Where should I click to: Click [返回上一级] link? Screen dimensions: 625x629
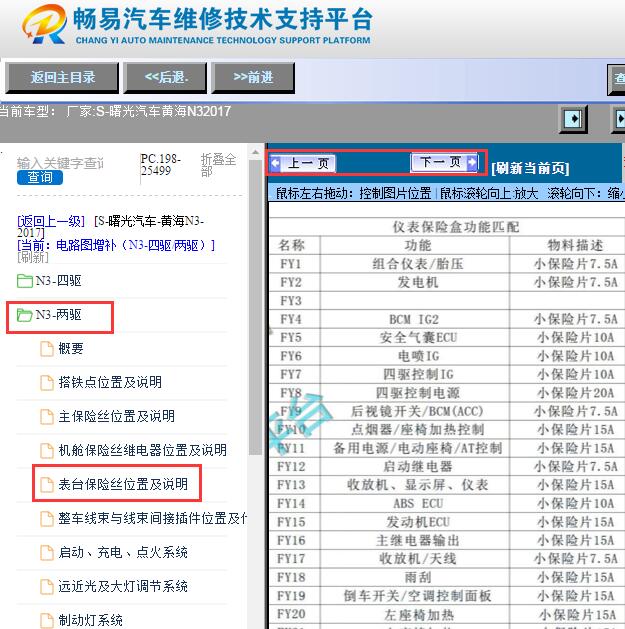click(51, 221)
